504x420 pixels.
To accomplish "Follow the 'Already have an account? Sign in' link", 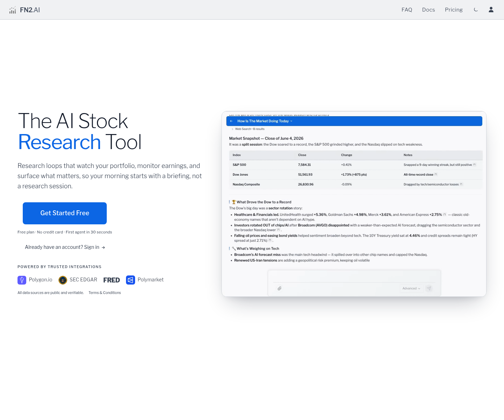I will point(65,247).
